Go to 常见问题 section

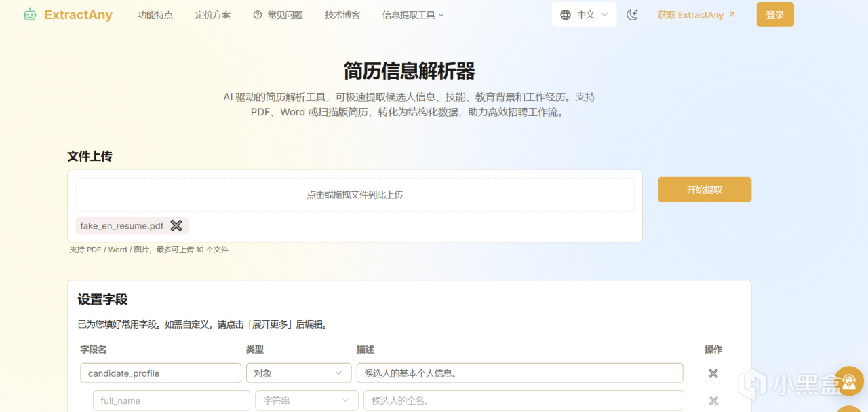point(285,14)
